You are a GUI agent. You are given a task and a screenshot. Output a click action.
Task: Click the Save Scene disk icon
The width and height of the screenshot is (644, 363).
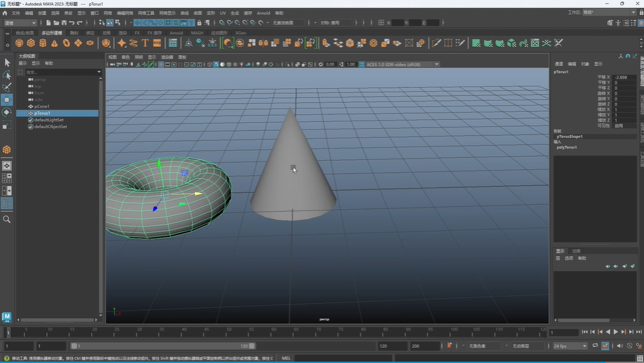pyautogui.click(x=64, y=22)
